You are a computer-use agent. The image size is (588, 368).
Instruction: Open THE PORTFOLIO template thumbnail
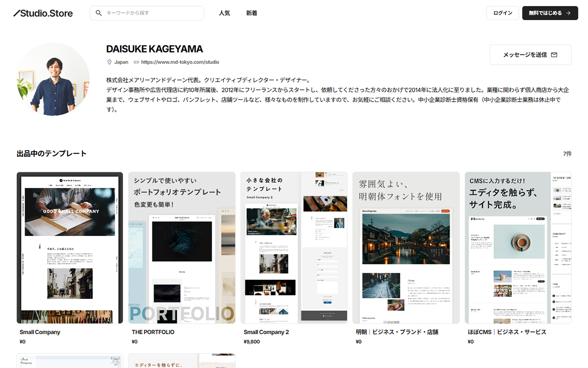click(x=182, y=248)
